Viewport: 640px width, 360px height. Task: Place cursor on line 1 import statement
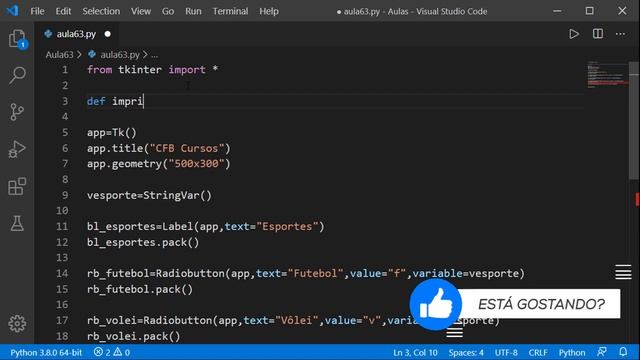[152, 70]
